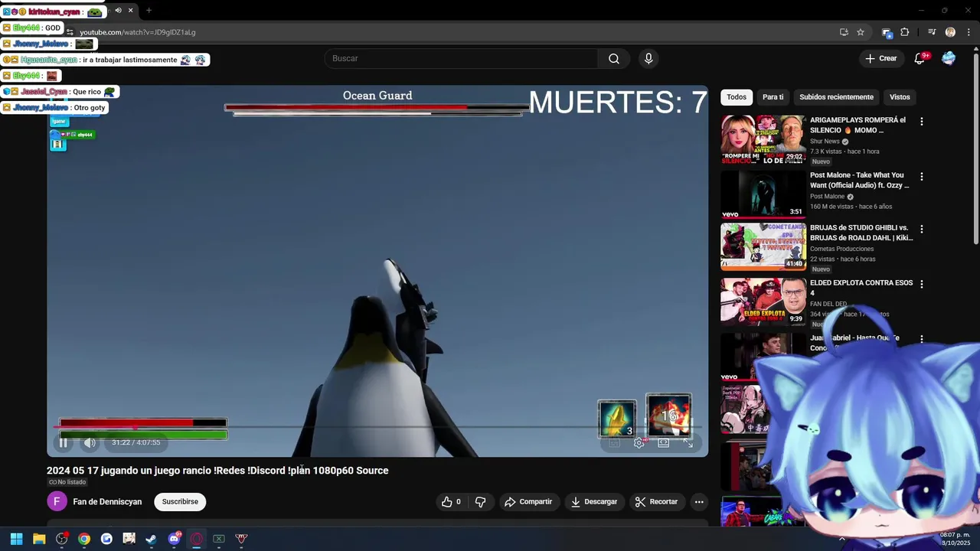Open Opera GX from the taskbar

tap(197, 539)
